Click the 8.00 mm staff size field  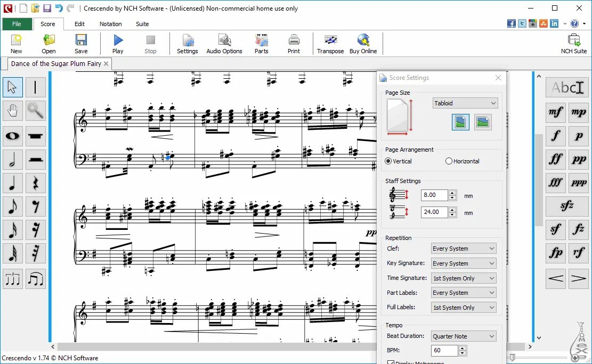[x=434, y=195]
